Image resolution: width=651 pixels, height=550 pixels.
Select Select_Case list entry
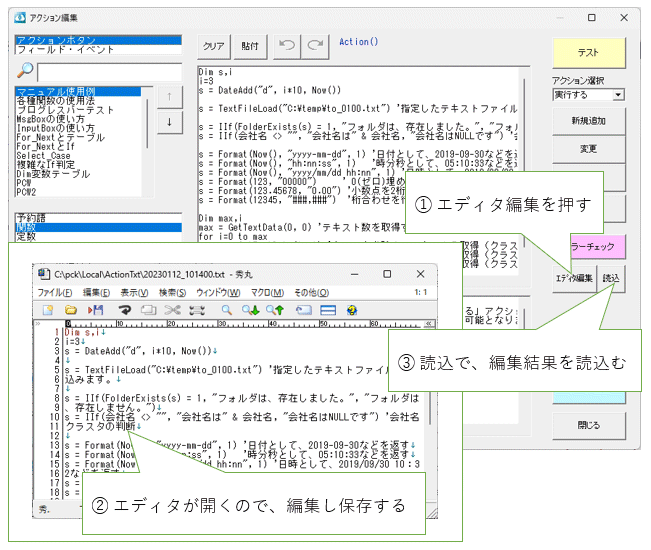(x=79, y=155)
